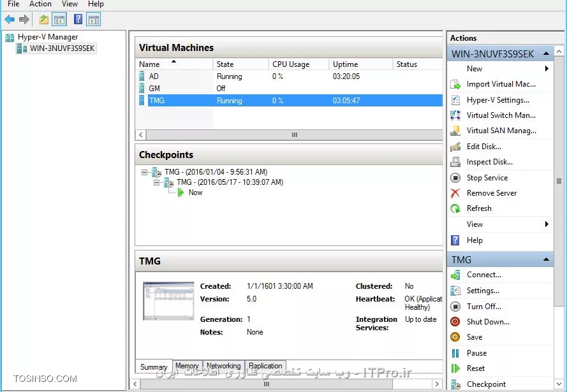Open the Action menu
Image resolution: width=567 pixels, height=392 pixels.
(x=41, y=4)
